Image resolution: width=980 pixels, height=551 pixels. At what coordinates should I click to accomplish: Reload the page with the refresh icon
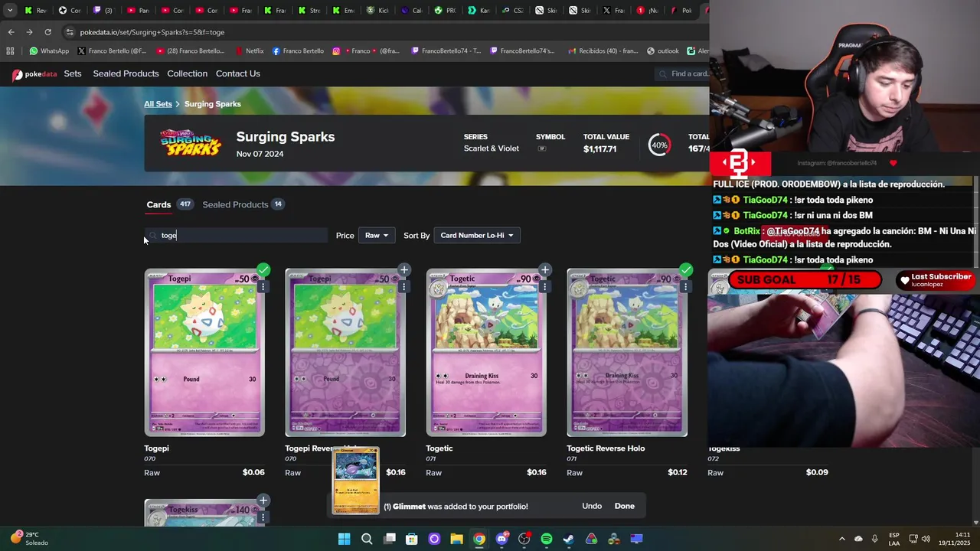[x=47, y=32]
